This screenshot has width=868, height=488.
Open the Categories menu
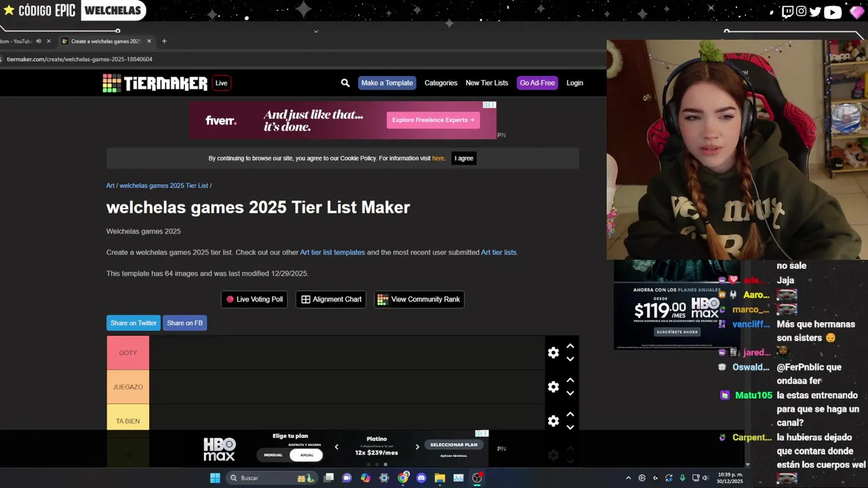[441, 83]
